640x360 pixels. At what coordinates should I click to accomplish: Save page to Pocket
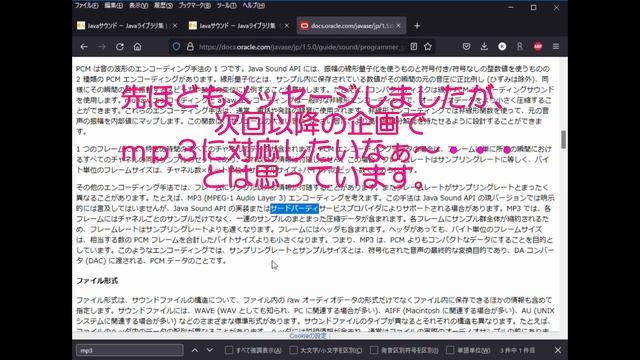466,47
